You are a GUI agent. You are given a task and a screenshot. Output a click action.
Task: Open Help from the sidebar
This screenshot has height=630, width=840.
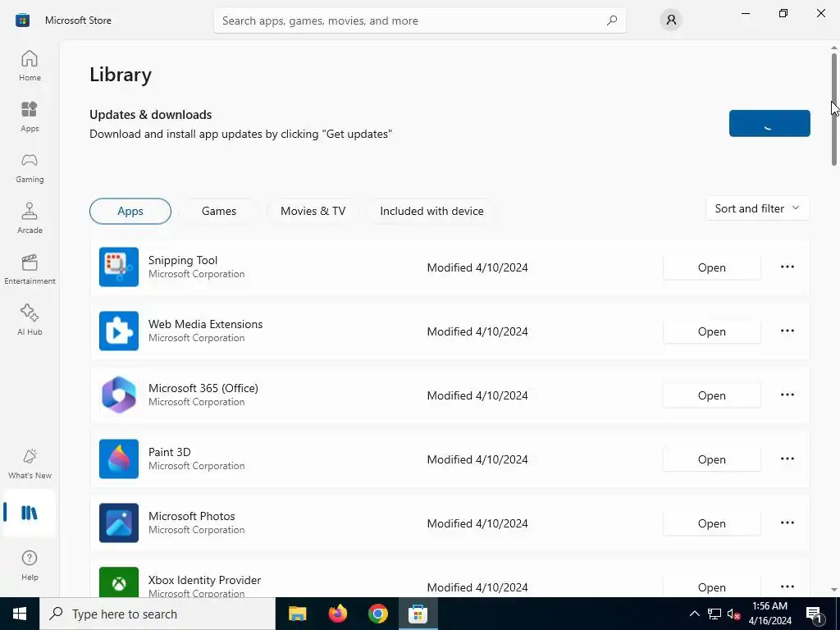30,566
